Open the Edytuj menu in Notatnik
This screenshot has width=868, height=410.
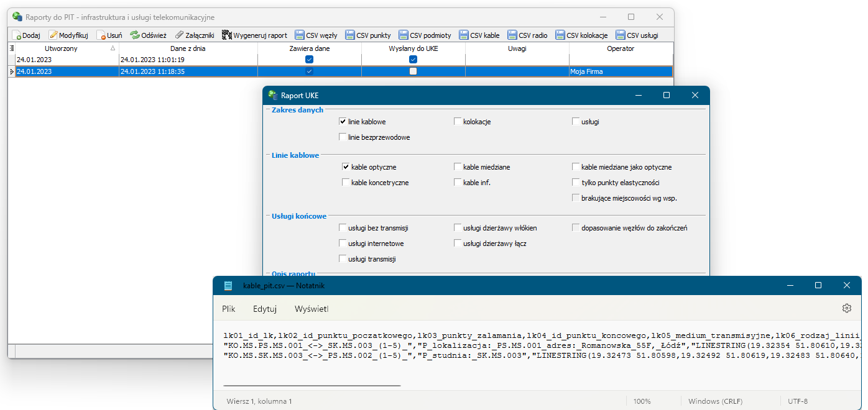pos(265,309)
